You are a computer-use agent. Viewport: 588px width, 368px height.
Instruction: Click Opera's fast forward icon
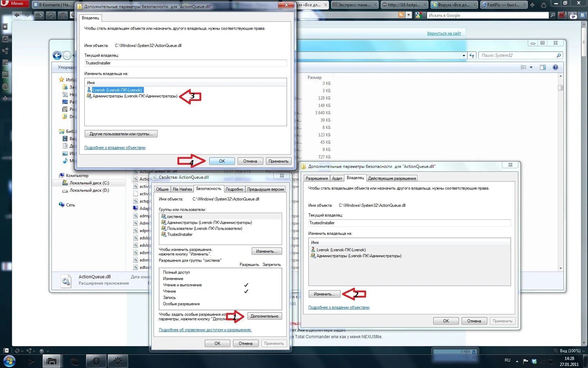coord(39,15)
